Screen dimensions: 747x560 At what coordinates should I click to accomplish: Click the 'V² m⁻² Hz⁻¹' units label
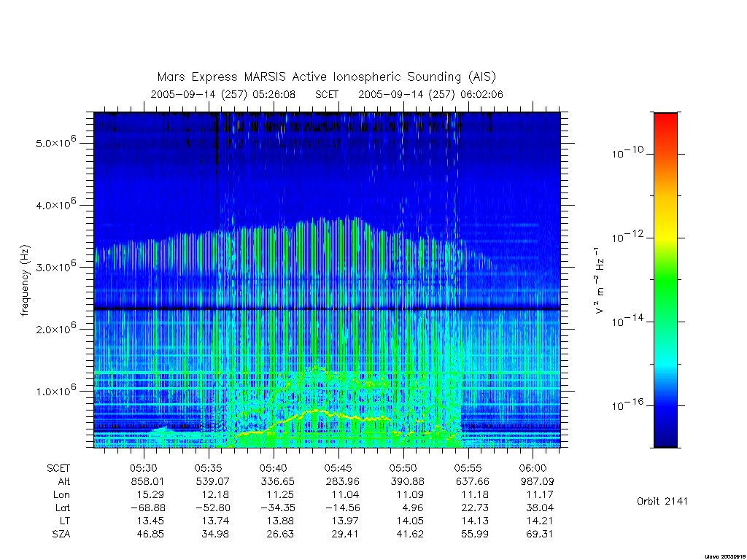600,281
